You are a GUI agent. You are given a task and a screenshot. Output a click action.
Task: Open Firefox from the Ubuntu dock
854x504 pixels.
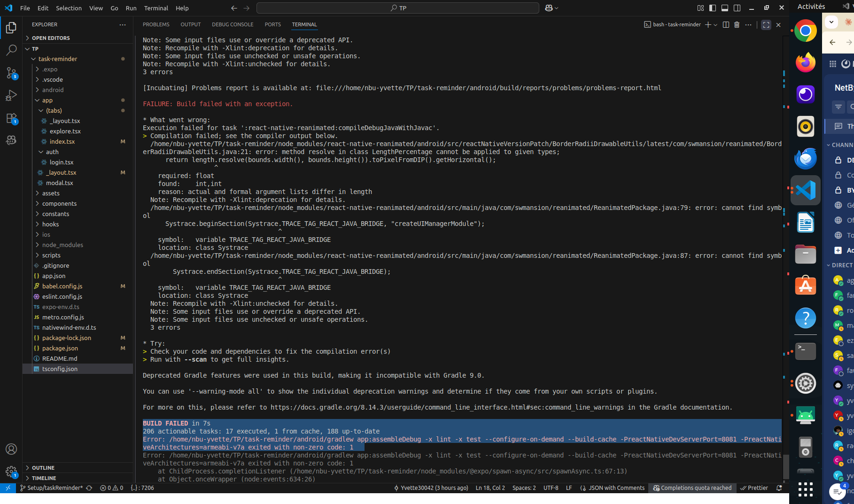805,62
